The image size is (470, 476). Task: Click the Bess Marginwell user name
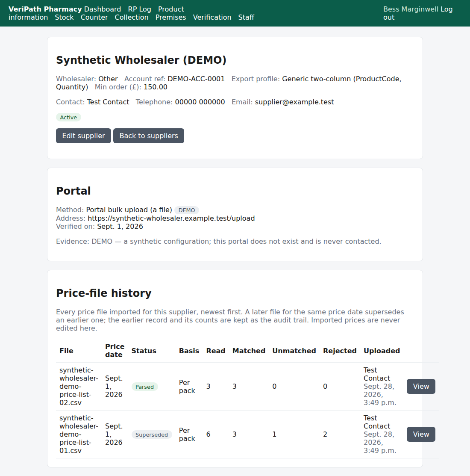[x=411, y=9]
